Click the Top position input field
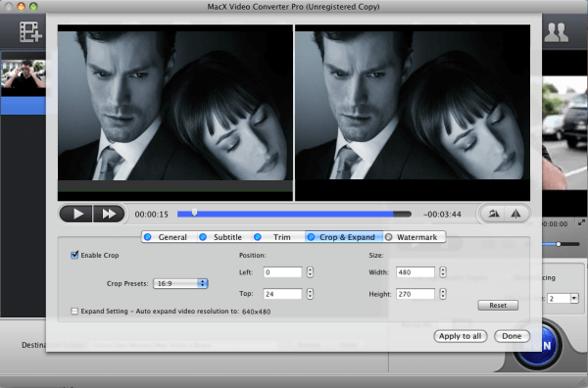 282,294
